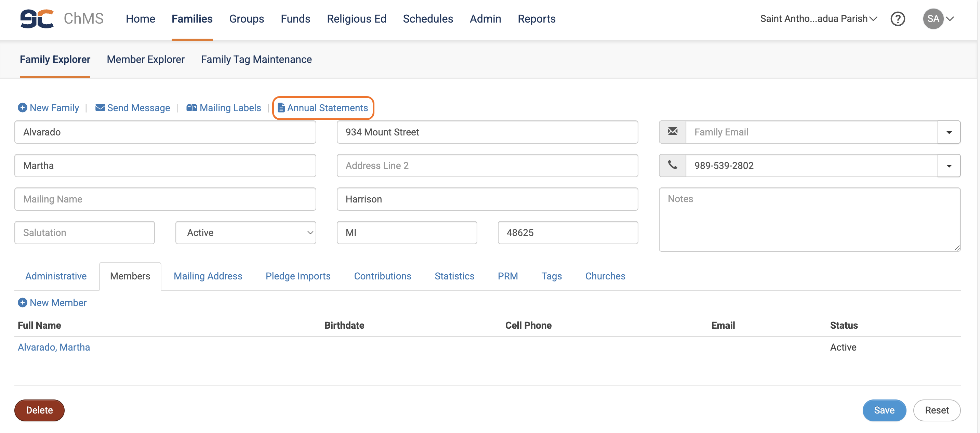980x433 pixels.
Task: Click the Mailing Labels icon
Action: 191,108
